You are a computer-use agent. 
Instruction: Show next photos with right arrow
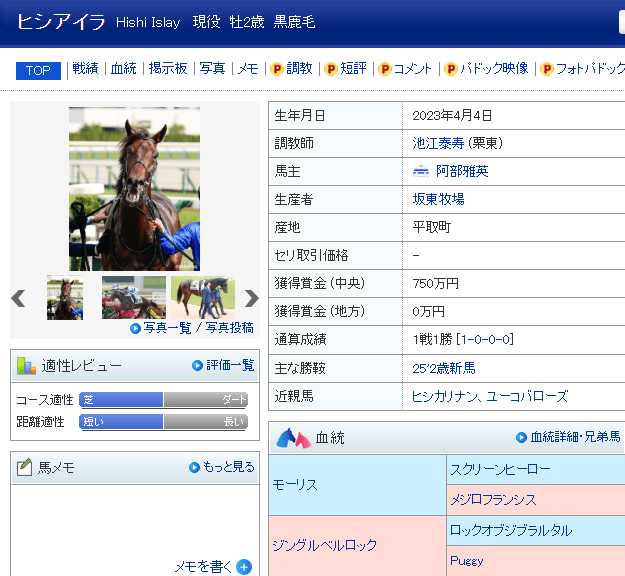tap(252, 298)
